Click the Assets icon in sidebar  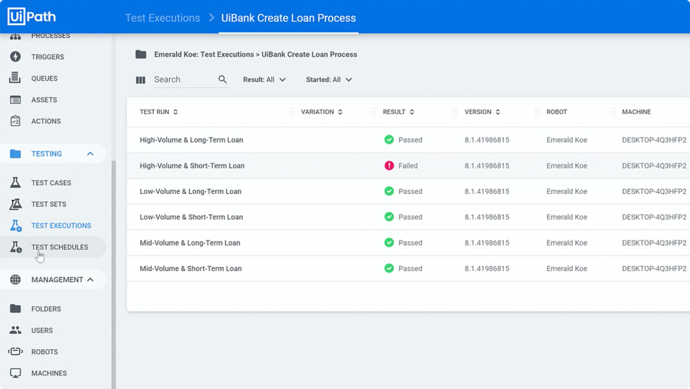[x=15, y=100]
